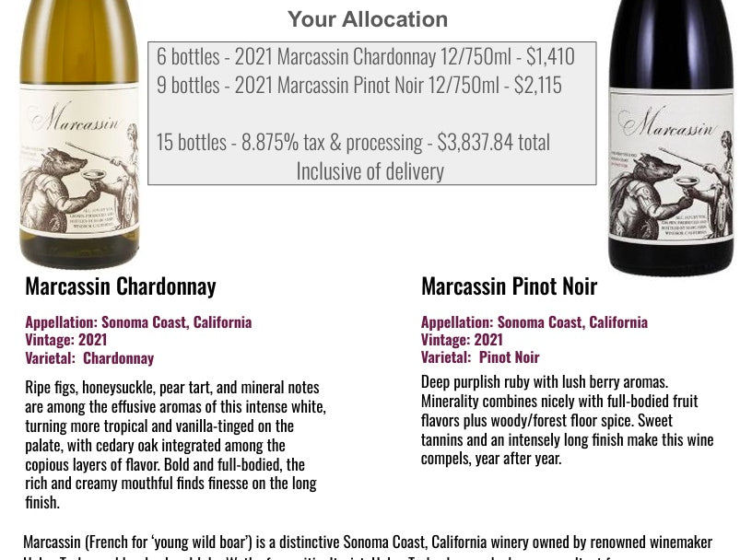Click the Pinot Noir Appellation Sonoma Coast line
Screen dimensions: 740x560
click(x=534, y=322)
